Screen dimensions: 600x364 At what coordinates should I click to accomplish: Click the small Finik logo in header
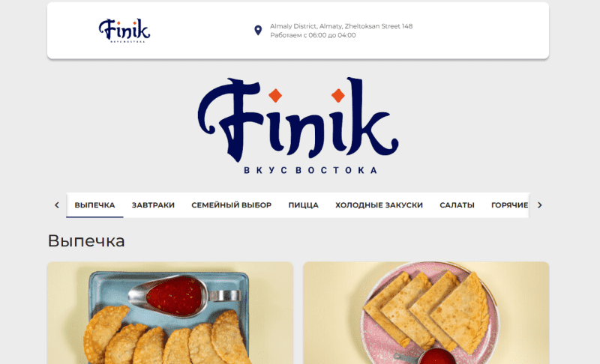tap(124, 31)
